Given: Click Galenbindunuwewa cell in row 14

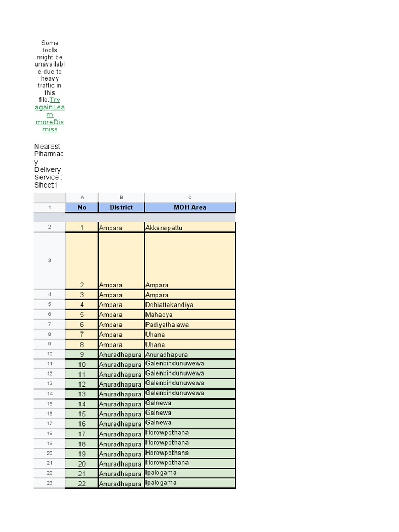Looking at the screenshot, I should (190, 394).
